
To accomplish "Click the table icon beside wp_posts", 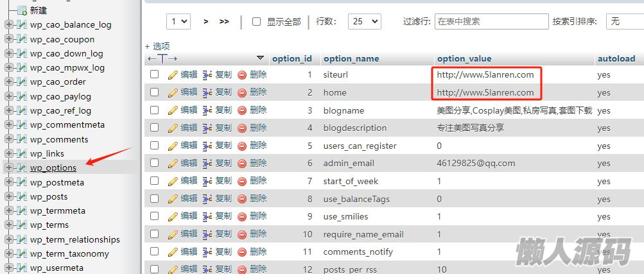I will [x=22, y=196].
